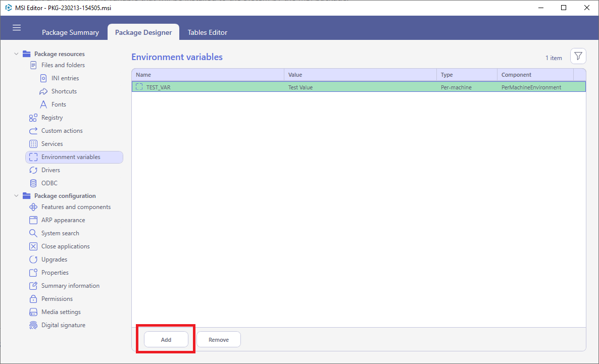
Task: Select Environment variables tree item
Action: pos(74,157)
